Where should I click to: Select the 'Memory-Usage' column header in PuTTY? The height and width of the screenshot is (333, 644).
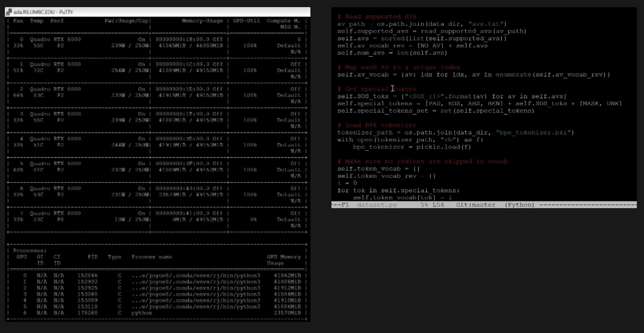[x=202, y=21]
